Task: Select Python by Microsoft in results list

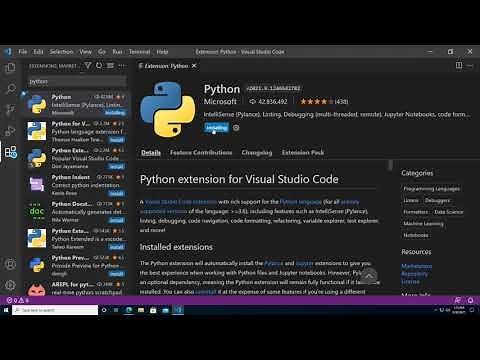Action: (76, 104)
